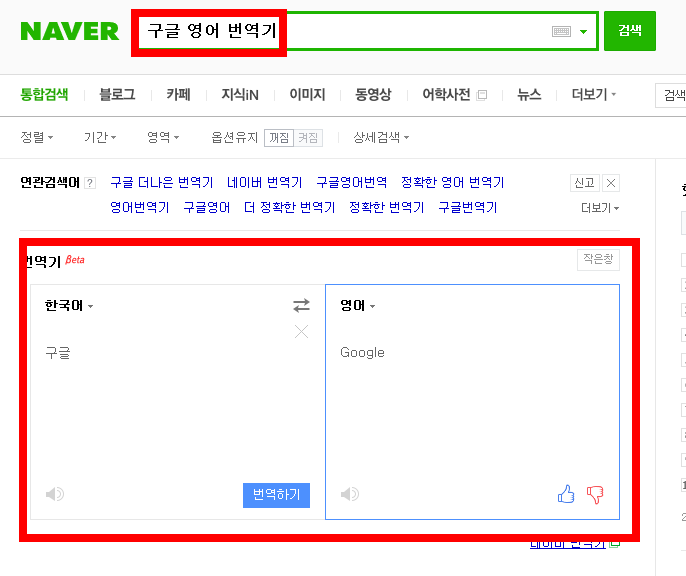686x576 pixels.
Task: Open the 정렬 sort dropdown
Action: click(x=37, y=137)
